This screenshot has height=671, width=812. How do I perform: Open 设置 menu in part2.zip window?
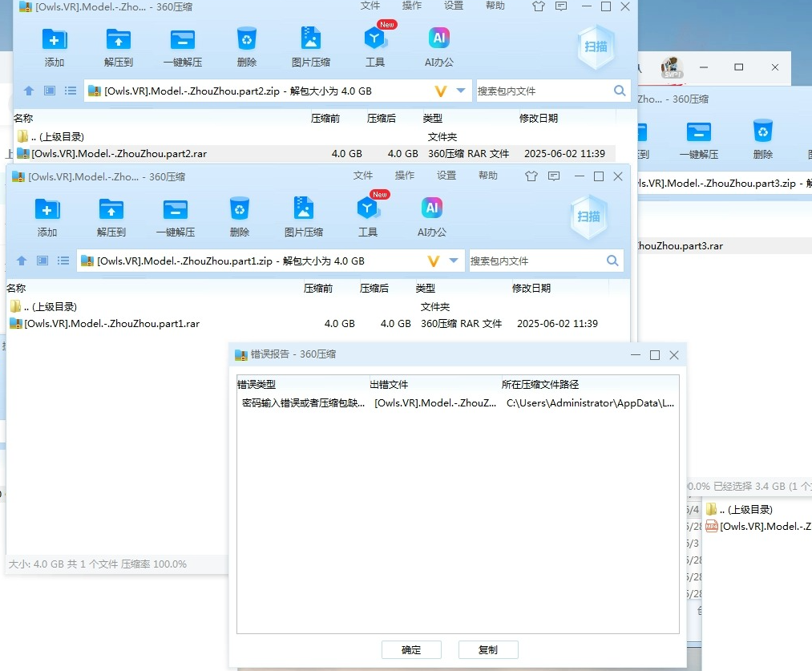click(x=454, y=6)
